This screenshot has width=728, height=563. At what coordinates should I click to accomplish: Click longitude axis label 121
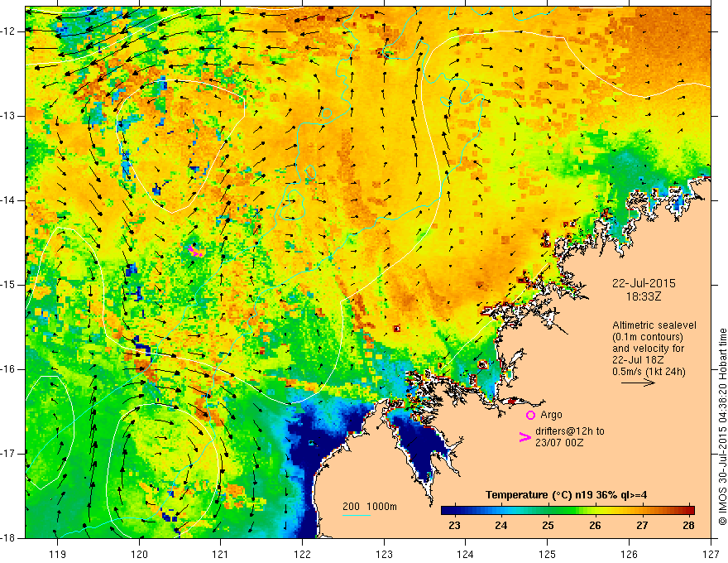220,554
